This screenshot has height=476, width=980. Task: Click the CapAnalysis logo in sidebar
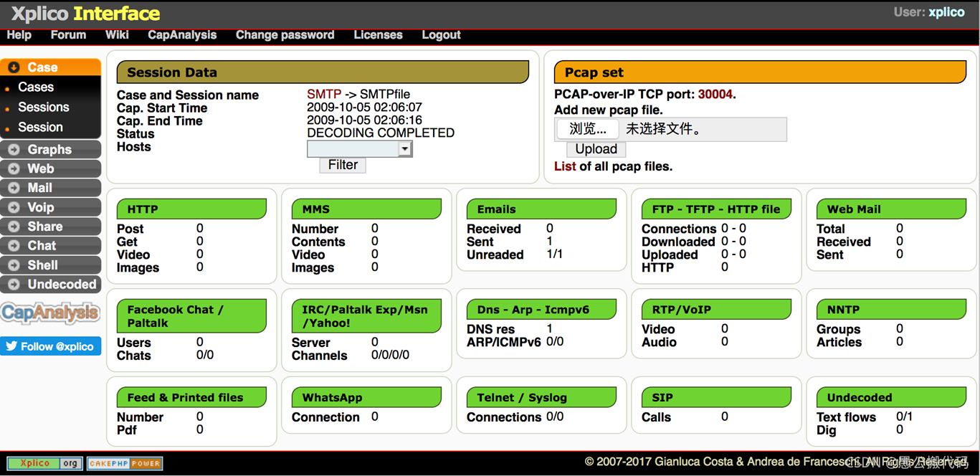pos(50,313)
